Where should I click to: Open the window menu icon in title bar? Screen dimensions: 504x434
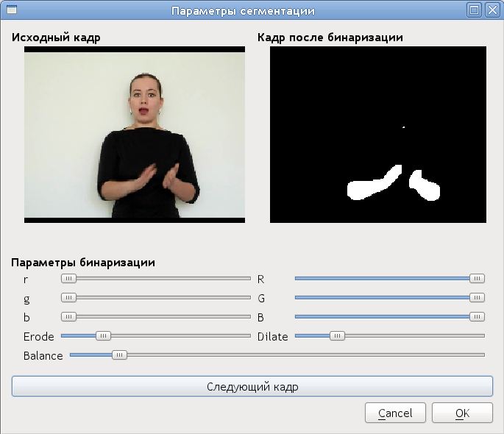[12, 10]
